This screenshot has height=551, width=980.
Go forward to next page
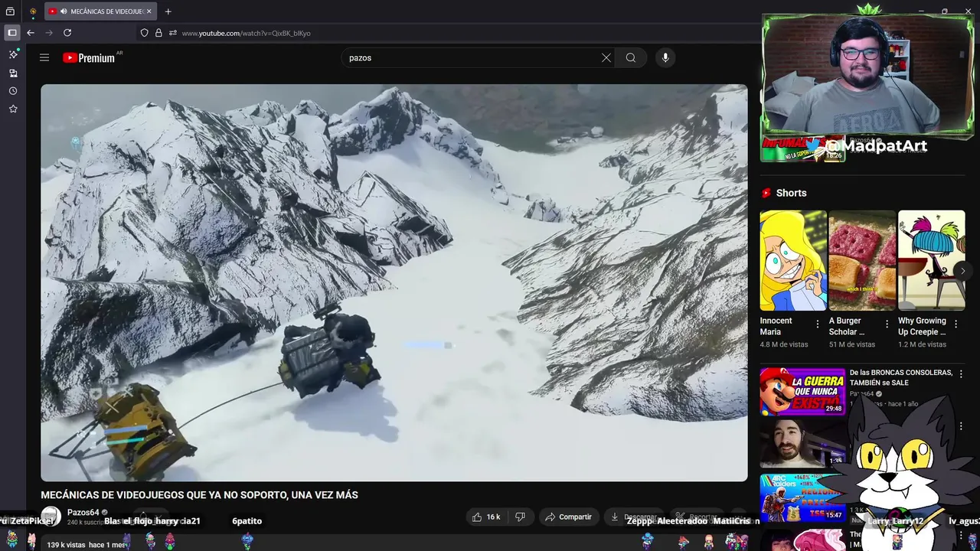coord(49,33)
